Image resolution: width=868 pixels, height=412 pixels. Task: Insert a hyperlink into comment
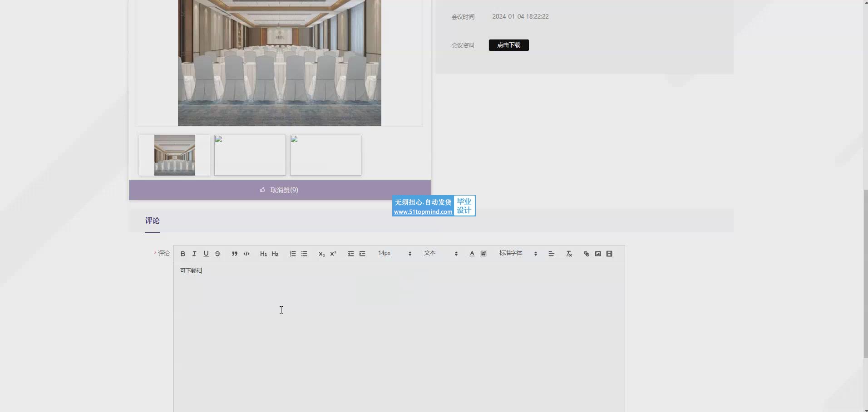pyautogui.click(x=587, y=254)
